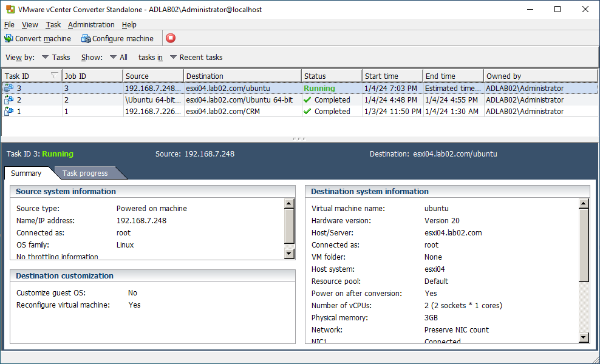Sort by the Owned by column header
The height and width of the screenshot is (364, 600).
(x=540, y=76)
